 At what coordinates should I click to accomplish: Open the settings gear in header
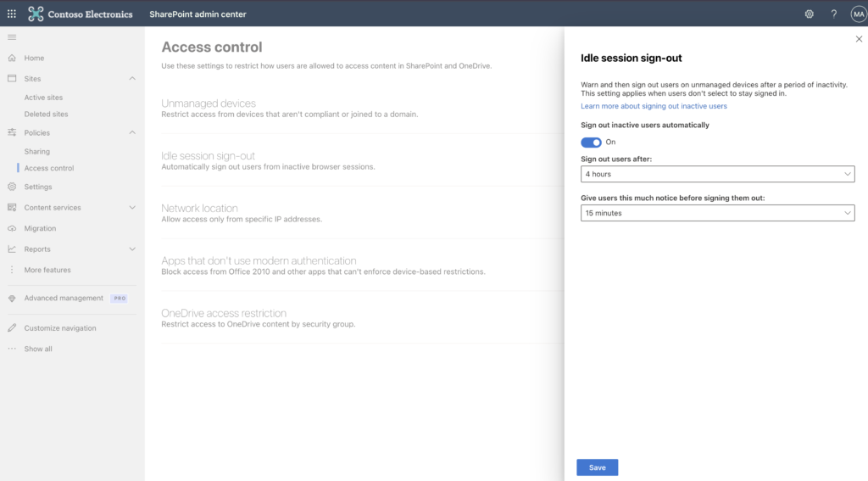pyautogui.click(x=809, y=14)
